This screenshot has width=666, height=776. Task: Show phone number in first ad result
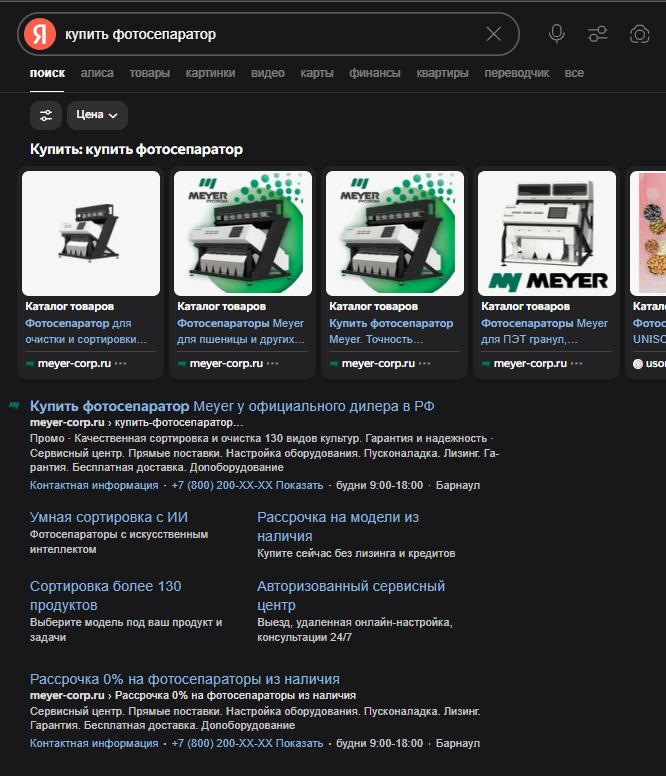pyautogui.click(x=285, y=485)
